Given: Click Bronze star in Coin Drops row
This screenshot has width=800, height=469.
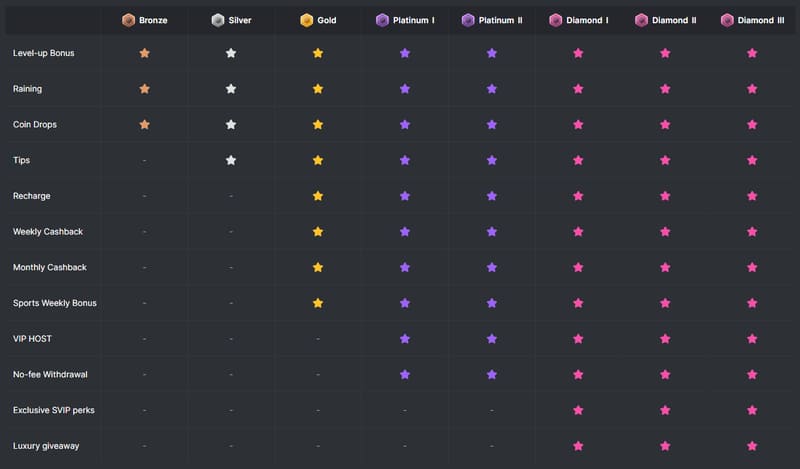Looking at the screenshot, I should [x=144, y=125].
